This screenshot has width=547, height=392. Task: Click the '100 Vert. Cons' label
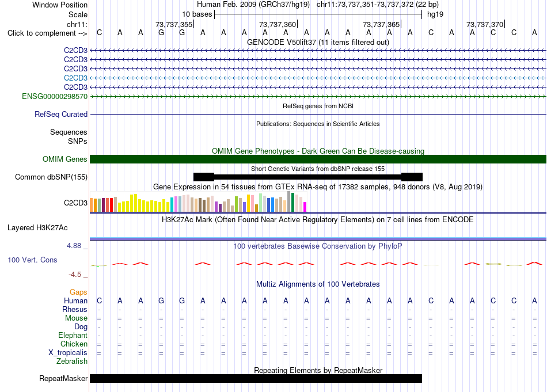coord(32,260)
